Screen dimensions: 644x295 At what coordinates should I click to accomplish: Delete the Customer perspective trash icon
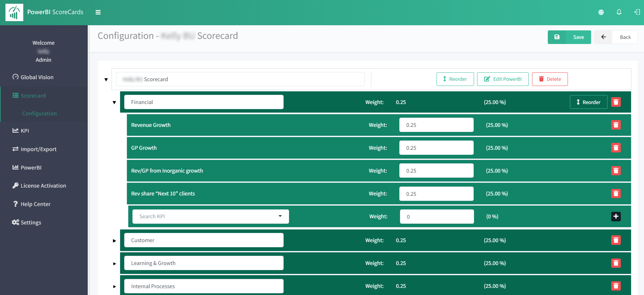pos(616,240)
